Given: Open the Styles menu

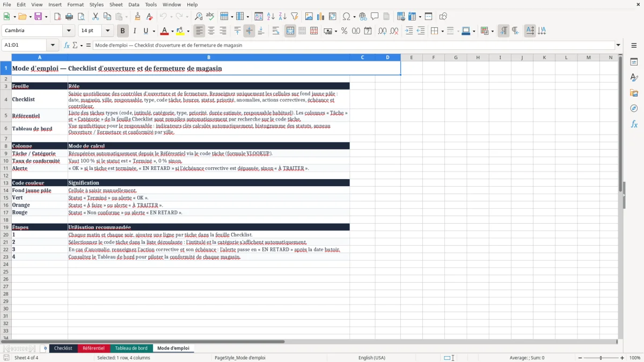Looking at the screenshot, I should [97, 4].
